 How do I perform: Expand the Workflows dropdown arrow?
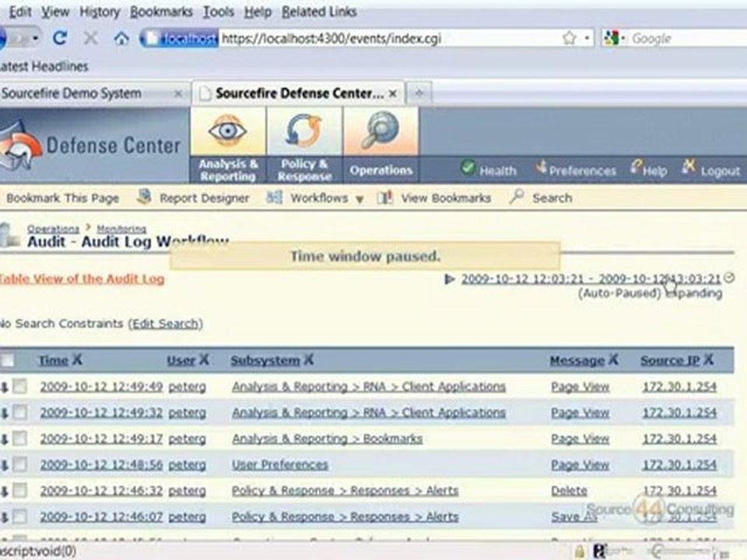[x=359, y=200]
